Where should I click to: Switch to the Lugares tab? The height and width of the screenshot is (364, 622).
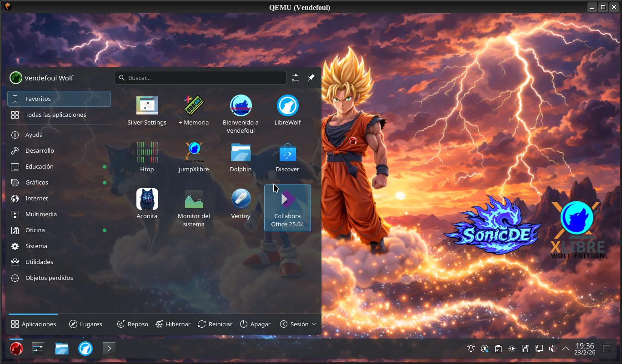(x=85, y=324)
